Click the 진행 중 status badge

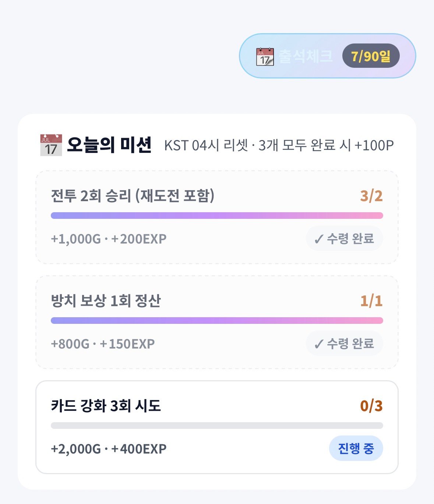tap(356, 448)
